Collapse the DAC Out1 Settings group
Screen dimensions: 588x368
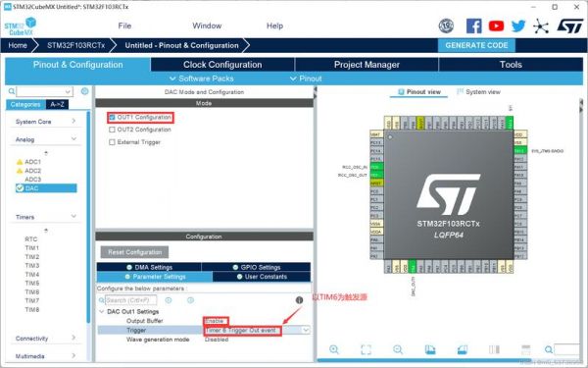tap(101, 312)
